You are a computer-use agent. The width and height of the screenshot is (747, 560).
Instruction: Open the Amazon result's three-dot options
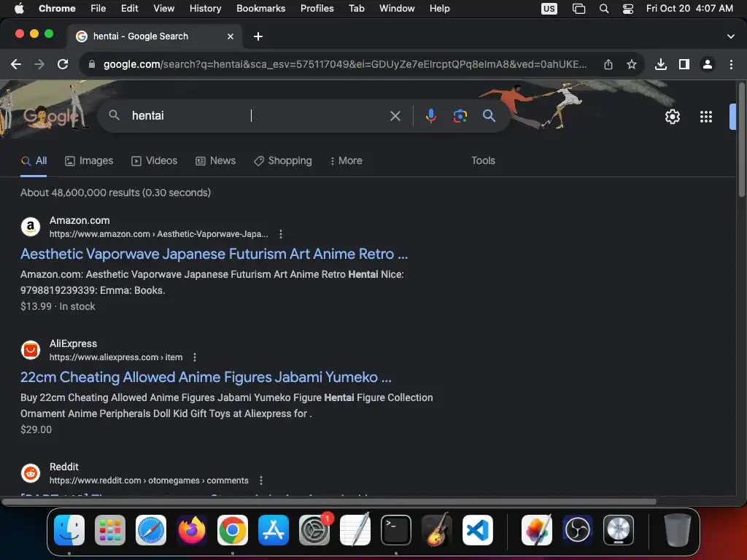tap(281, 234)
